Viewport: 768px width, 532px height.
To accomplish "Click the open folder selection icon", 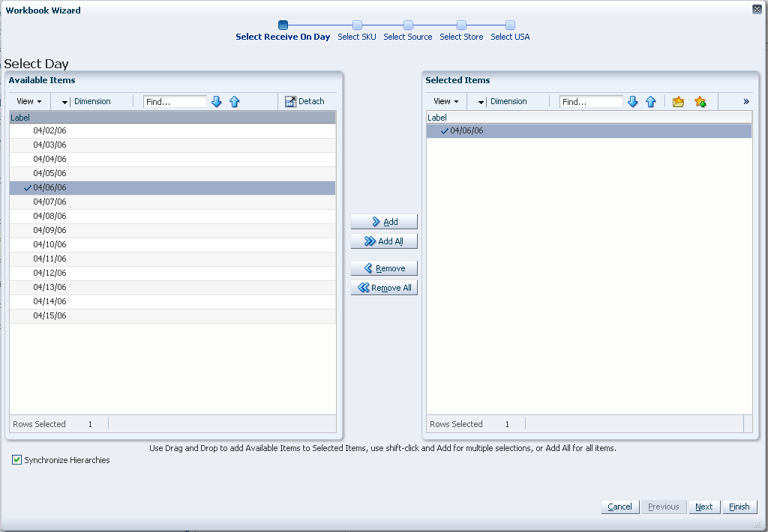I will tap(678, 102).
